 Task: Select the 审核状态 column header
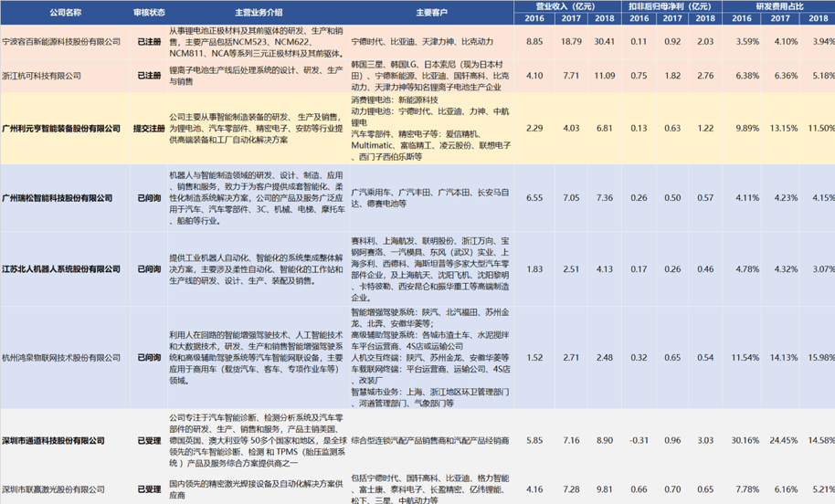tap(149, 12)
